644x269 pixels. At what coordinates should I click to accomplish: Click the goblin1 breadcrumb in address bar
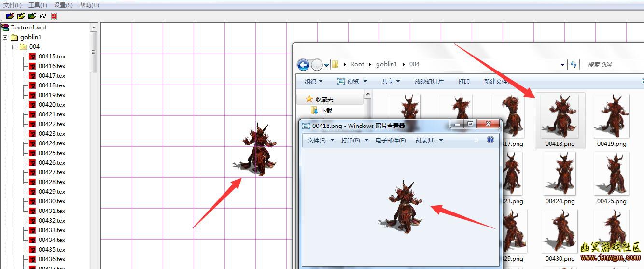click(387, 64)
